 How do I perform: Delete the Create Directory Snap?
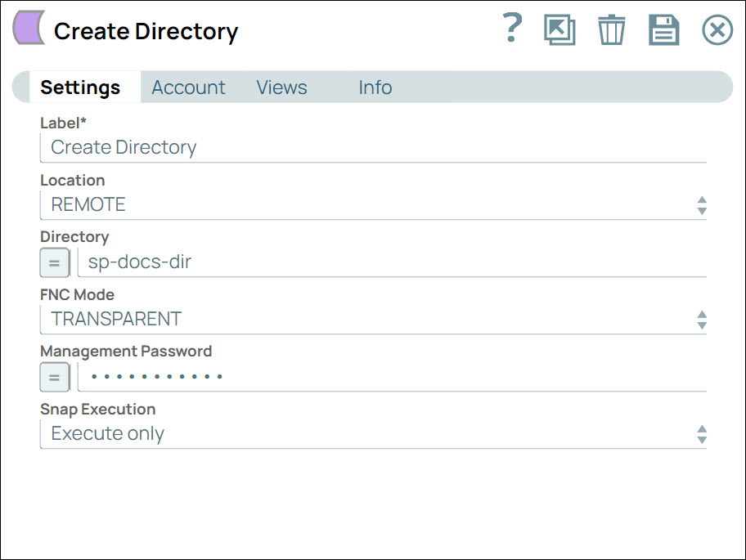pos(611,29)
